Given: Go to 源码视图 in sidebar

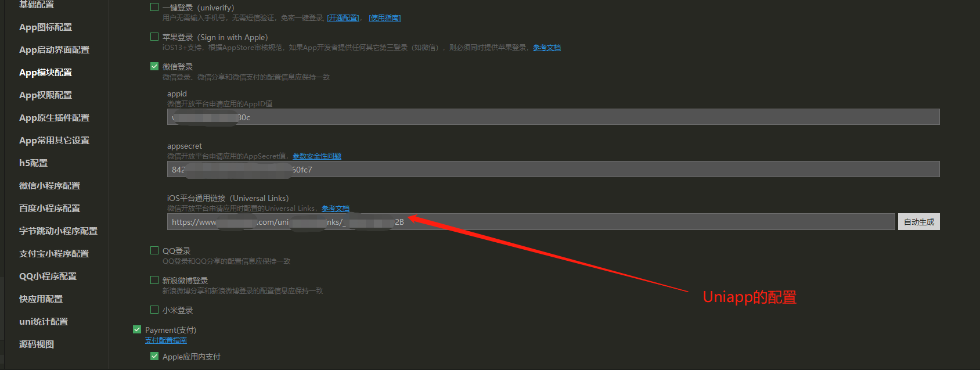Looking at the screenshot, I should click(37, 344).
